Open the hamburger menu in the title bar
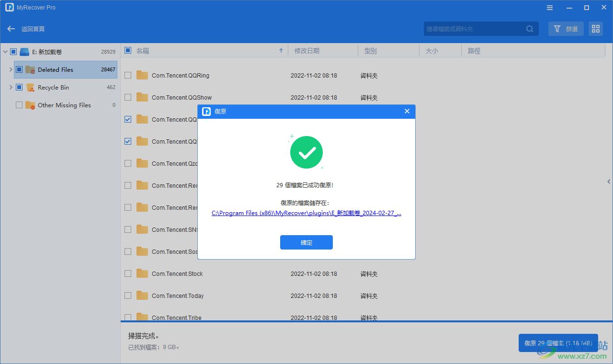The image size is (613, 364). [549, 7]
